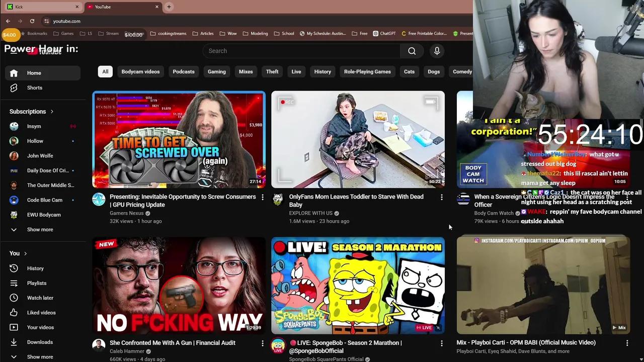Open EWU Bodycam subscription

43,215
